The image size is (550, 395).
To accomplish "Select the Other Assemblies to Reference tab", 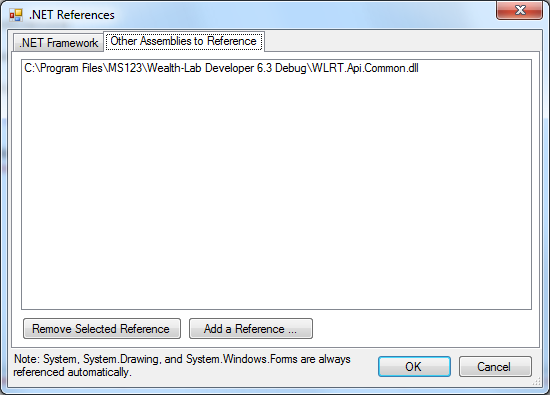I will point(184,41).
